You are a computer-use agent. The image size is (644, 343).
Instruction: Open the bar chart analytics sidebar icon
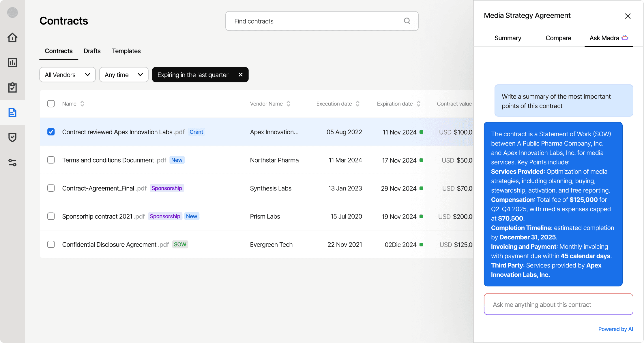pyautogui.click(x=12, y=63)
